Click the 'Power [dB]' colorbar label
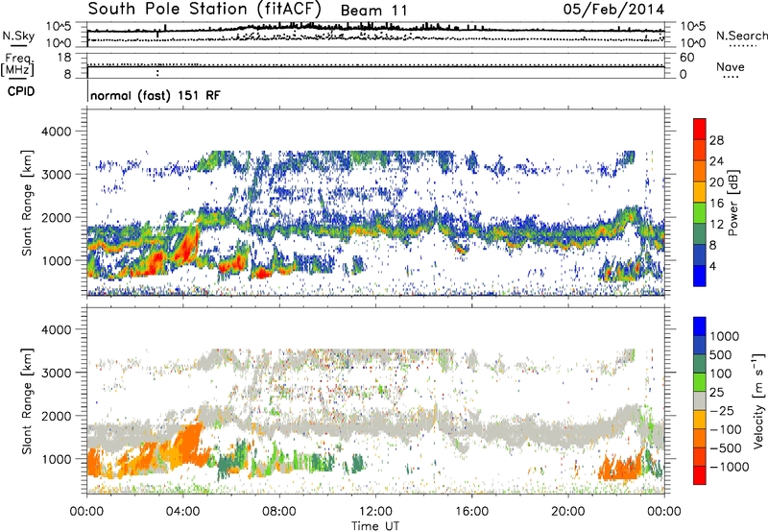The width and height of the screenshot is (768, 532). coord(733,203)
